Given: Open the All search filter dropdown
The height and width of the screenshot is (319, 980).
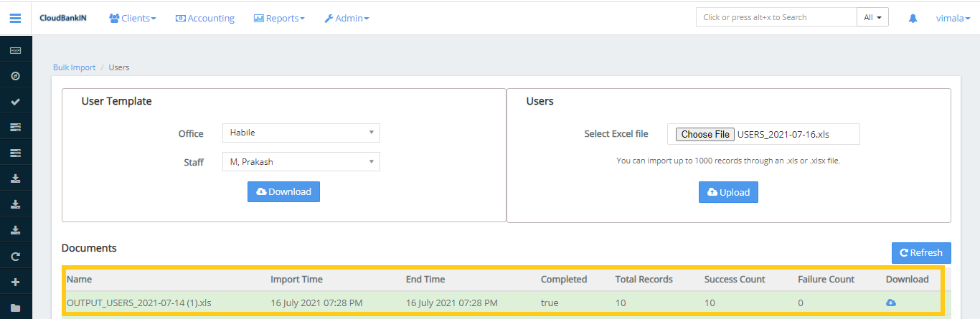Looking at the screenshot, I should (872, 17).
